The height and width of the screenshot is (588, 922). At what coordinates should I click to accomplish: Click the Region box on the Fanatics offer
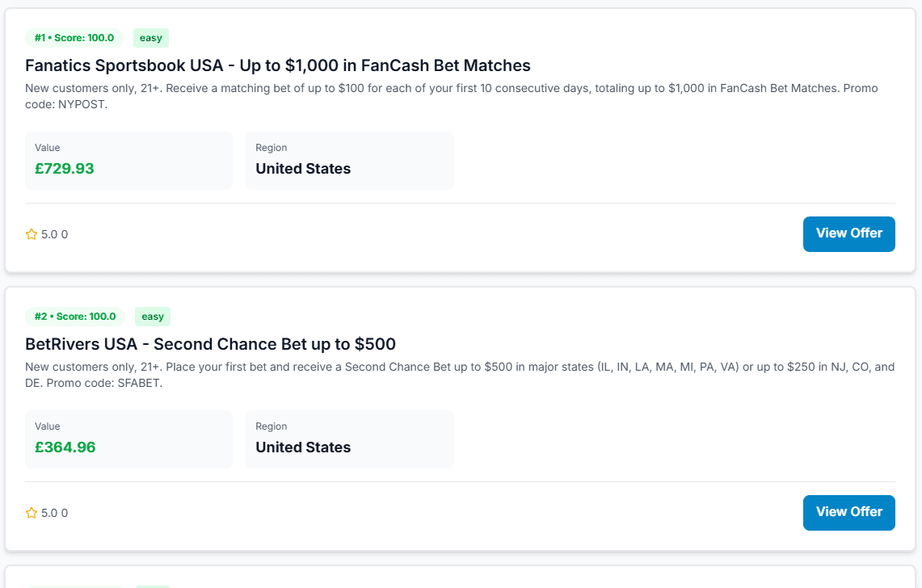349,160
